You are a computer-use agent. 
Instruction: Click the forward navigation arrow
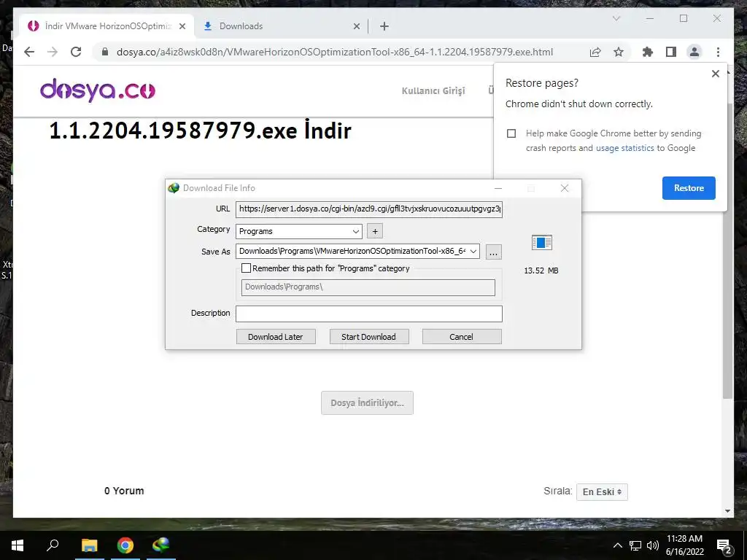(x=53, y=52)
